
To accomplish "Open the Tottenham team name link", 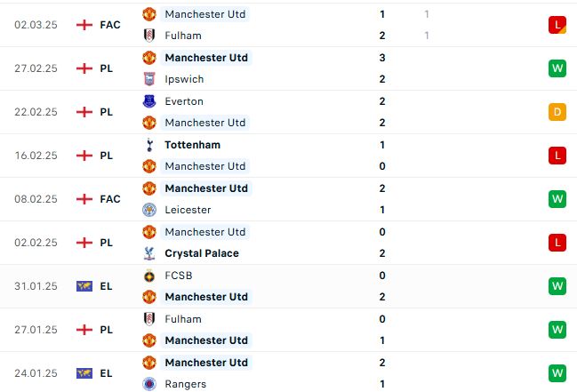I will coord(192,145).
